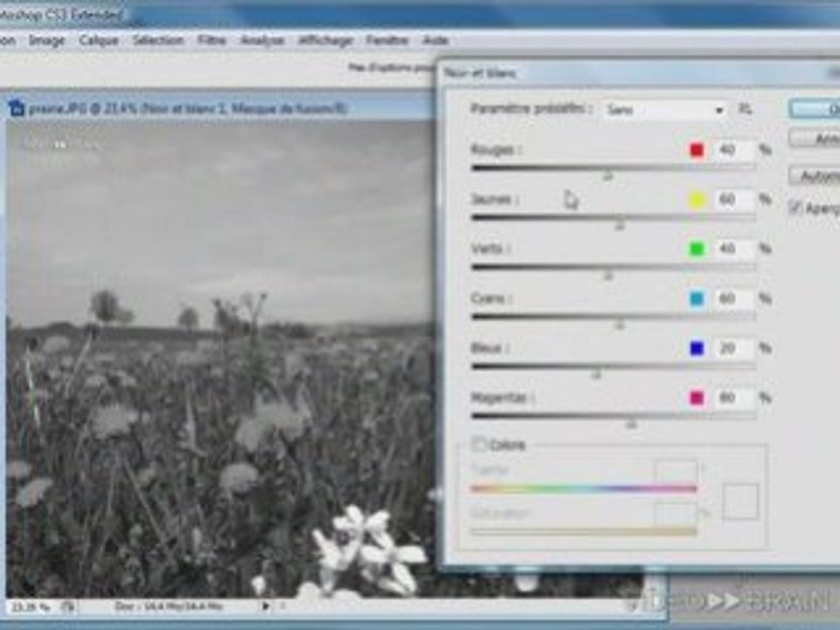840x630 pixels.
Task: Click the Cyans slider handle
Action: coord(619,325)
